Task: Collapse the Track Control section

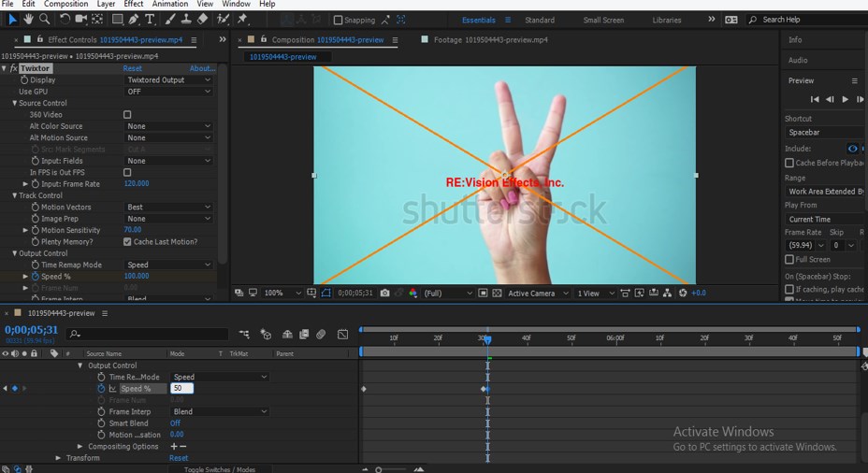Action: coord(15,195)
